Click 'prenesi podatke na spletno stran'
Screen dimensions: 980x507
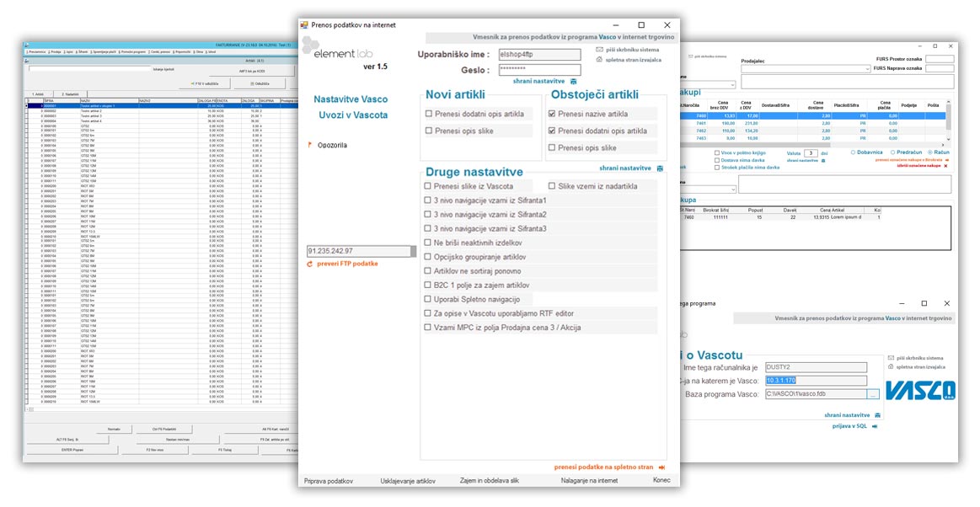[x=603, y=467]
